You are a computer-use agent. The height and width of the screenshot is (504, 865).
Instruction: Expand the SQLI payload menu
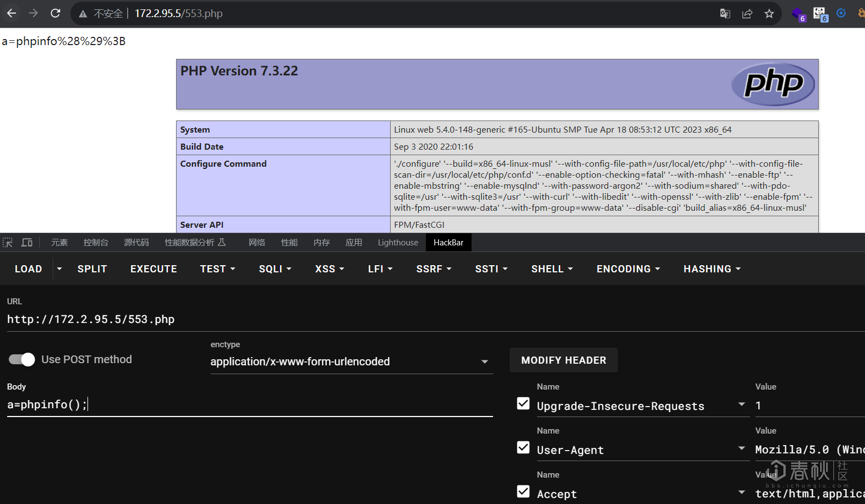point(275,269)
